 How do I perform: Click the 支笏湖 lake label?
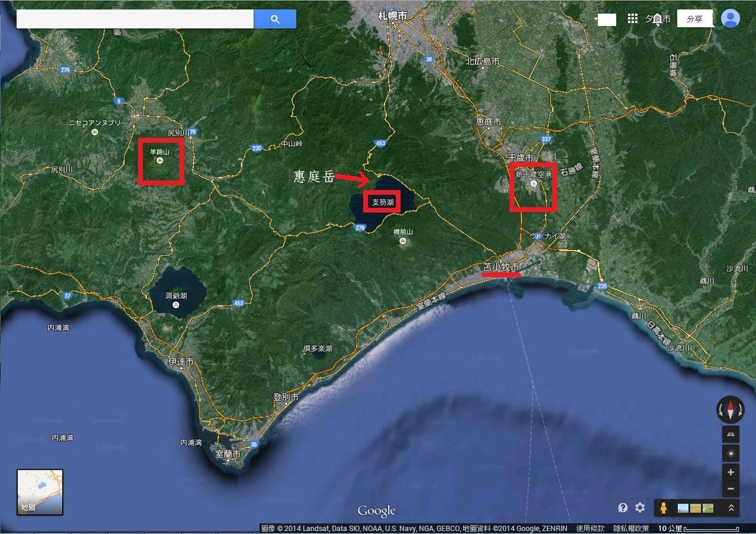(383, 202)
